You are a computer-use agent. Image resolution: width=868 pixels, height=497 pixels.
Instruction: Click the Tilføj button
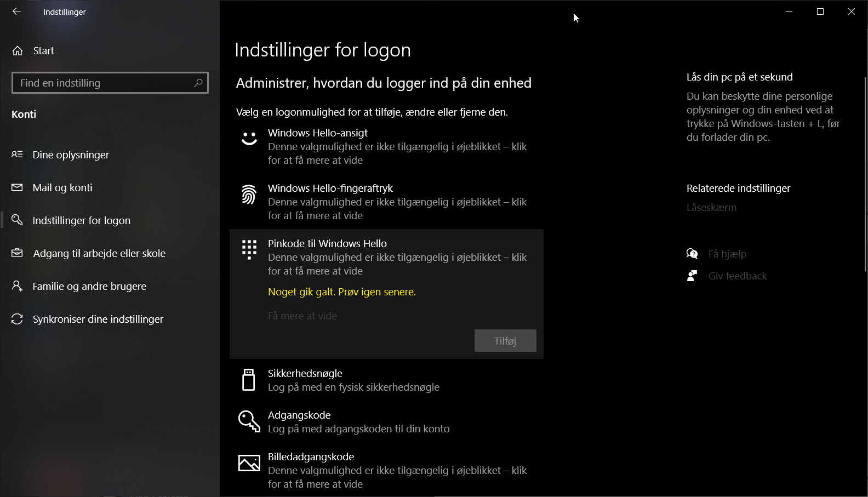coord(505,341)
